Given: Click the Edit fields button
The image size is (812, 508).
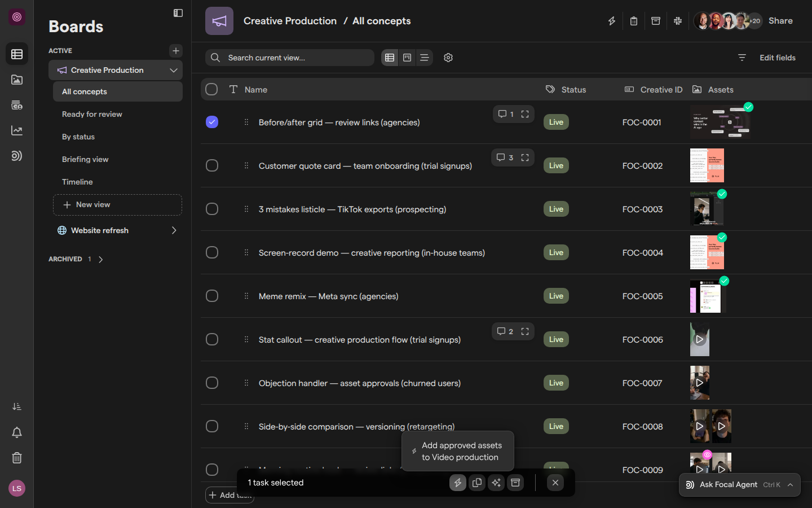Looking at the screenshot, I should 777,58.
